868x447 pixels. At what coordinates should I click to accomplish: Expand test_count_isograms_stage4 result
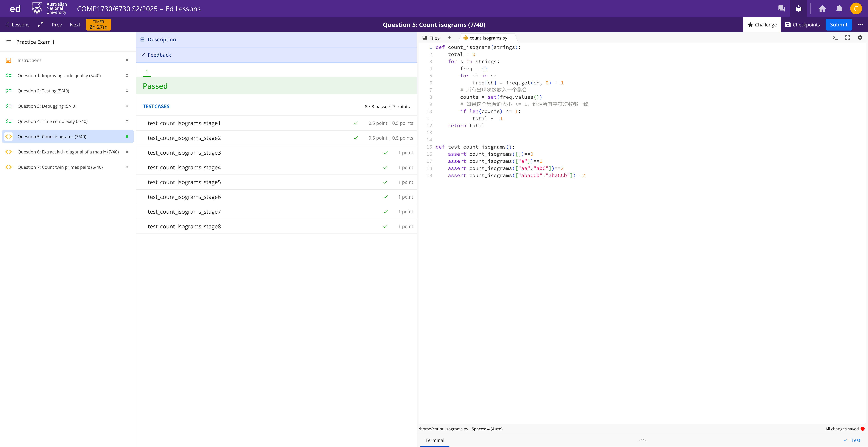[276, 167]
